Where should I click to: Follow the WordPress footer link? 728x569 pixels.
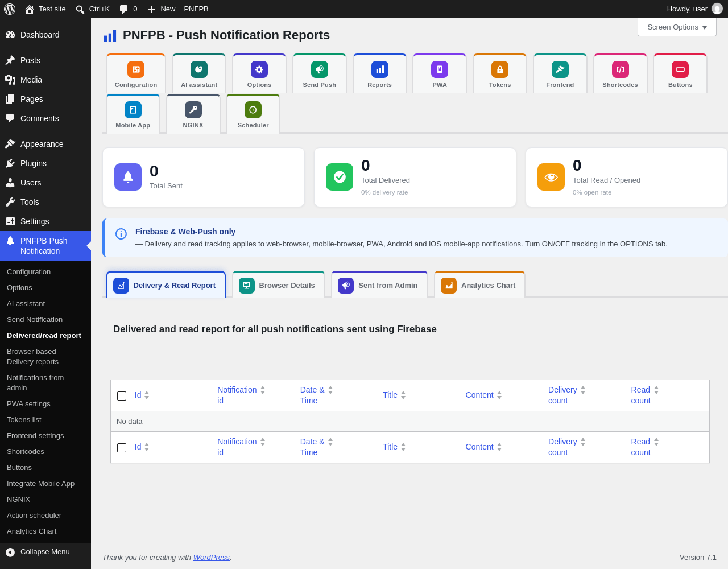pyautogui.click(x=212, y=557)
